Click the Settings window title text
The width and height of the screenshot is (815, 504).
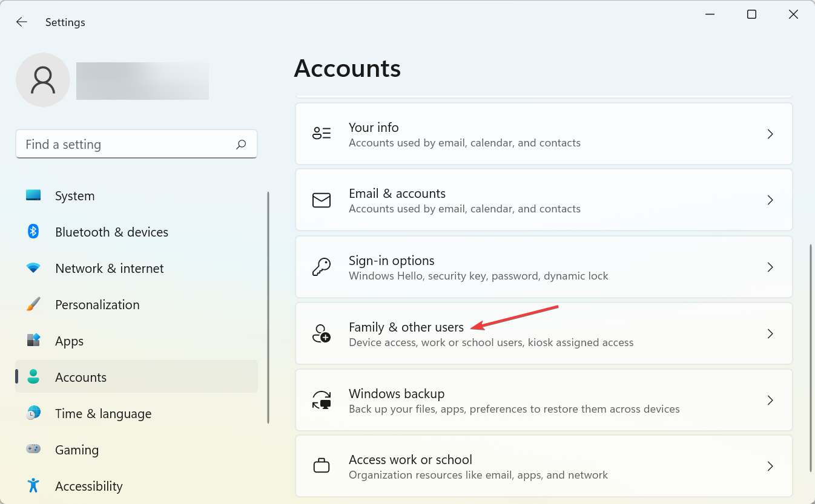pos(65,22)
